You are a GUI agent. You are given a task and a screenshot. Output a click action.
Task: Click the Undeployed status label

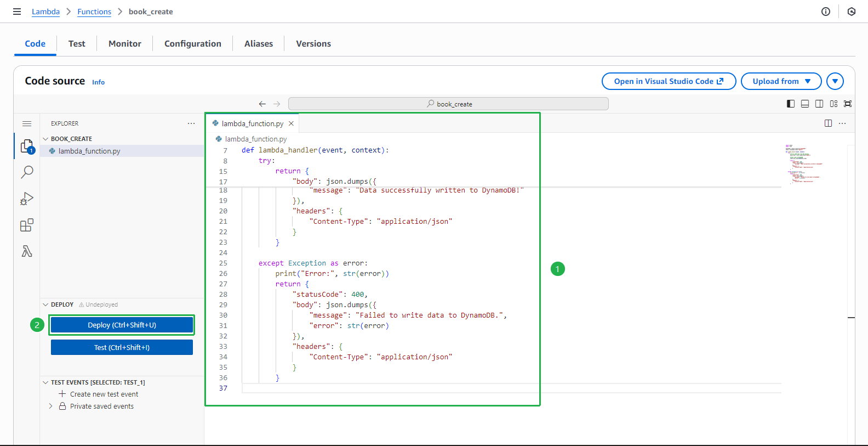pyautogui.click(x=98, y=304)
